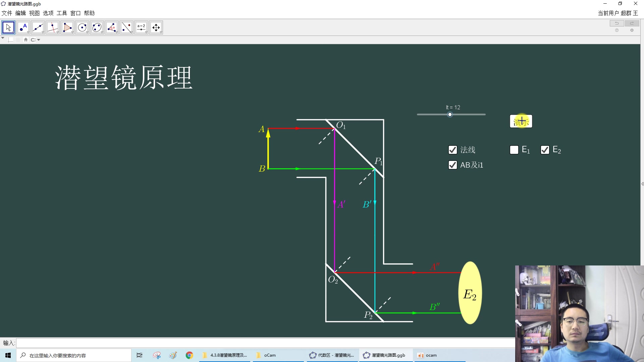The image size is (644, 362).
Task: Expand the Move tool dropdown arrow
Action: point(14,33)
